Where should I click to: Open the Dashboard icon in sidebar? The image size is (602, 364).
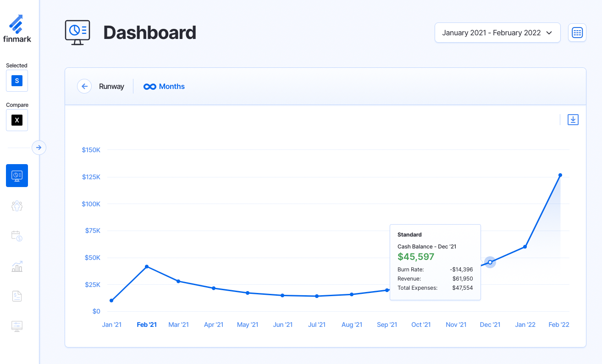tap(17, 176)
